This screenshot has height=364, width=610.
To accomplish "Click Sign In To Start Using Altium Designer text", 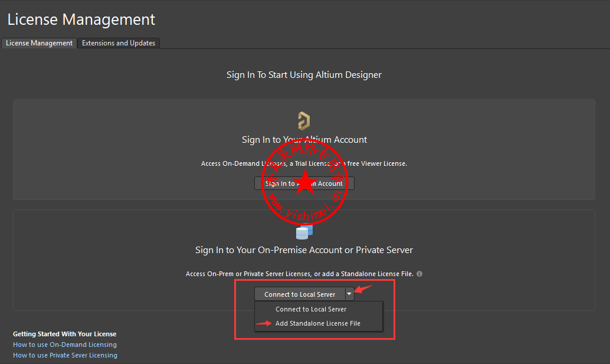I will [304, 75].
